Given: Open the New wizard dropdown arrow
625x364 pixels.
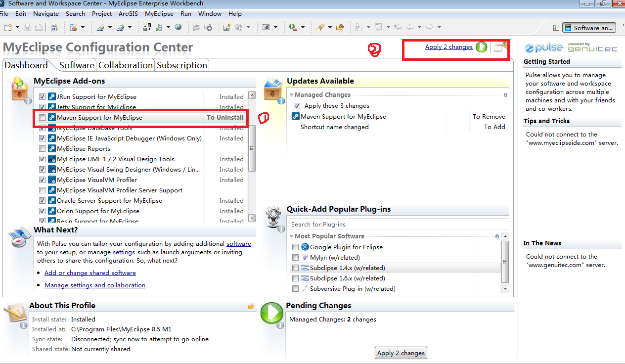Looking at the screenshot, I should tap(17, 27).
